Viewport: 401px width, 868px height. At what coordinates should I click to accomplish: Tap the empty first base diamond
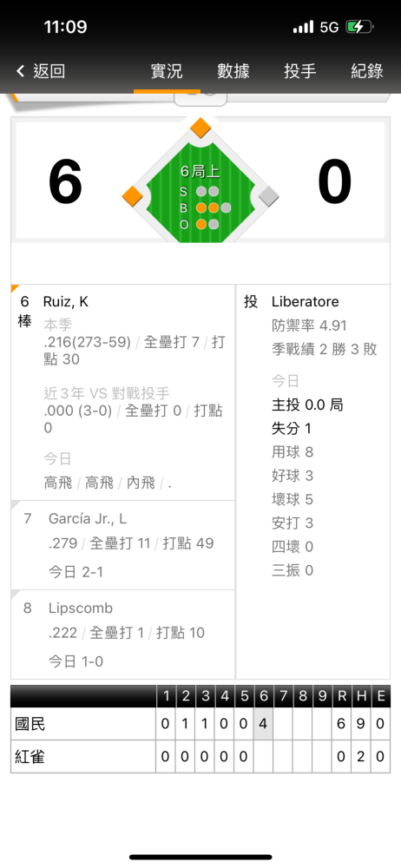(x=268, y=196)
